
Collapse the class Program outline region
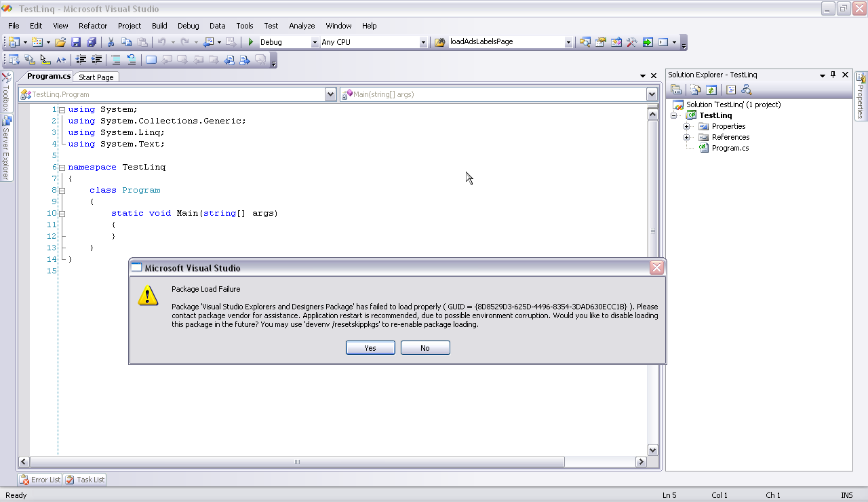(x=62, y=191)
